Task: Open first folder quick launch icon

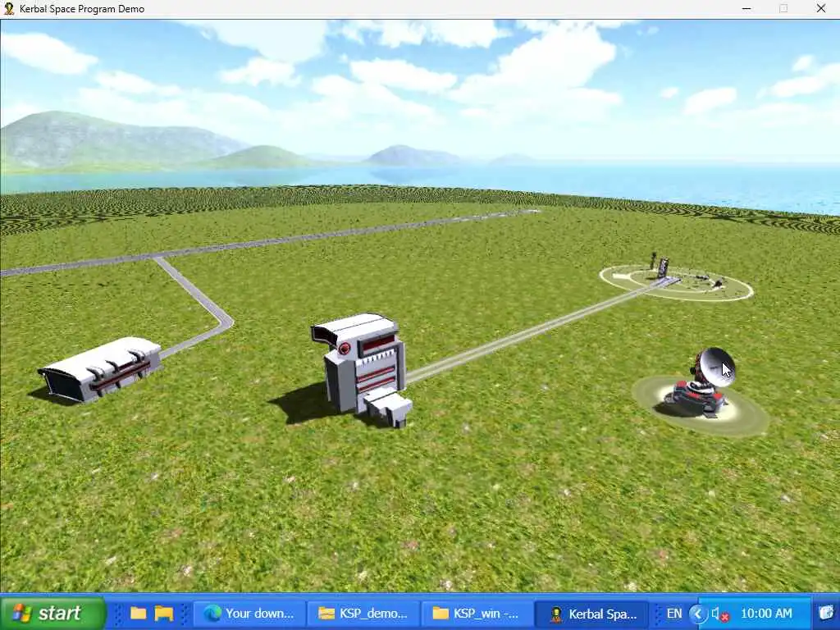Action: (138, 614)
